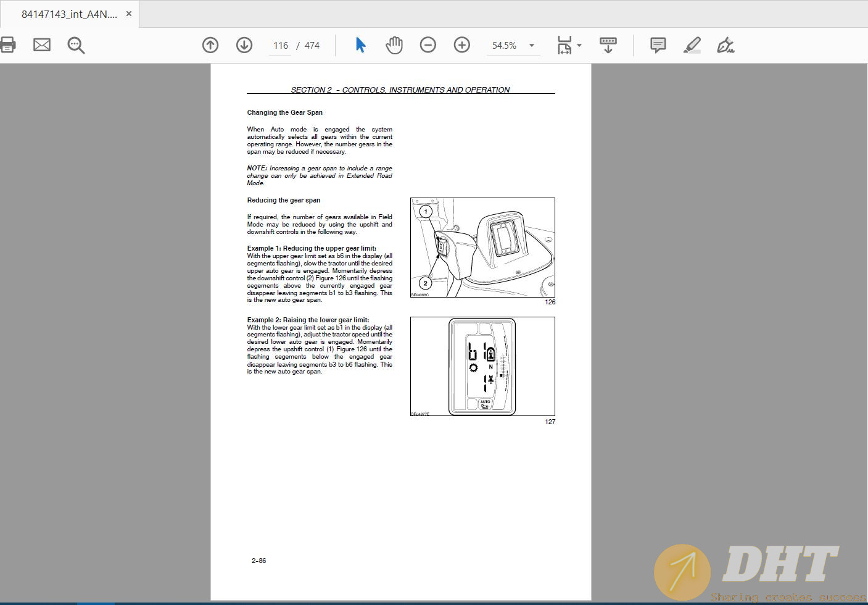The height and width of the screenshot is (605, 868).
Task: Click the fit page width icon
Action: point(564,45)
